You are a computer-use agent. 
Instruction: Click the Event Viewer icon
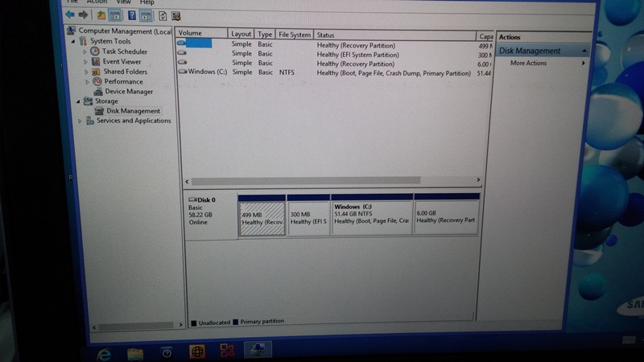pyautogui.click(x=96, y=62)
